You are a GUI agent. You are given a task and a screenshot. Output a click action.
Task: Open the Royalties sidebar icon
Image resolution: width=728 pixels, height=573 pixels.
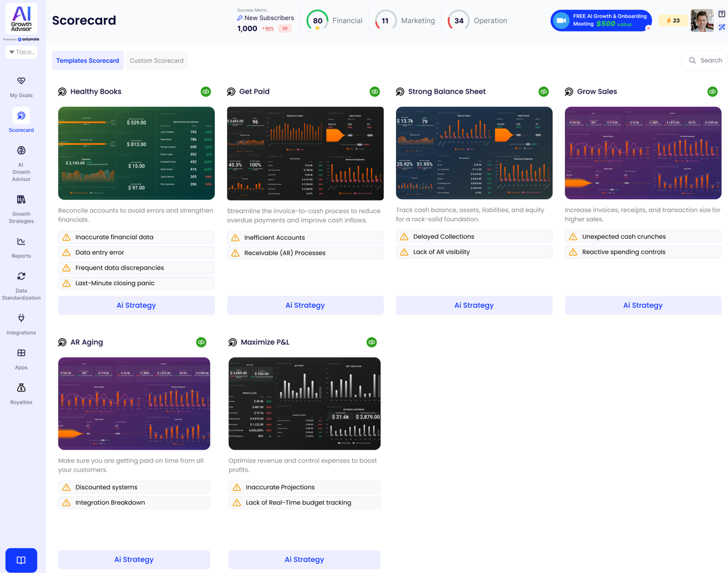point(21,388)
